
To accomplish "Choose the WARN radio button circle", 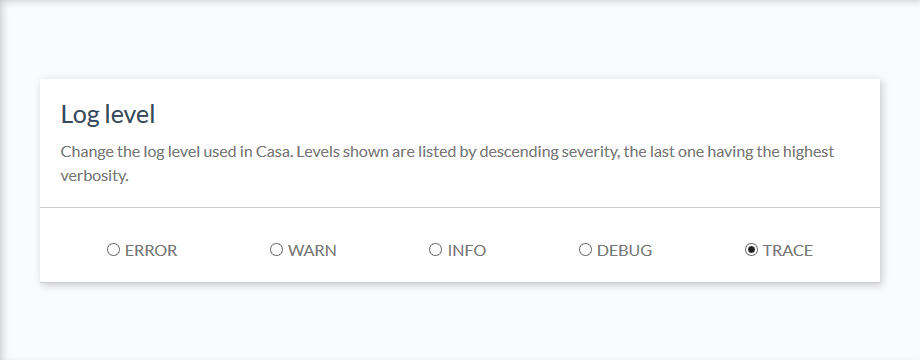I will [276, 250].
